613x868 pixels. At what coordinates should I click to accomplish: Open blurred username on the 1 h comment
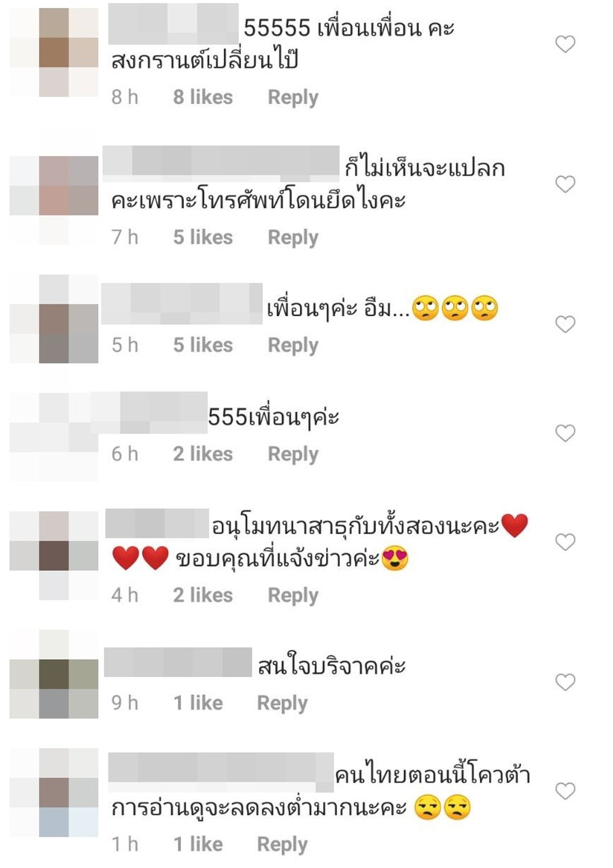point(221,768)
